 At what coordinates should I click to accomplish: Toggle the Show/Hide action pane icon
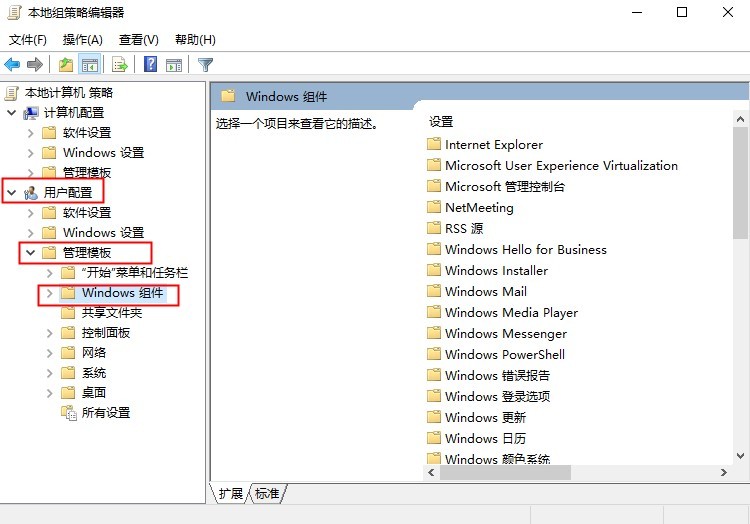click(x=174, y=65)
